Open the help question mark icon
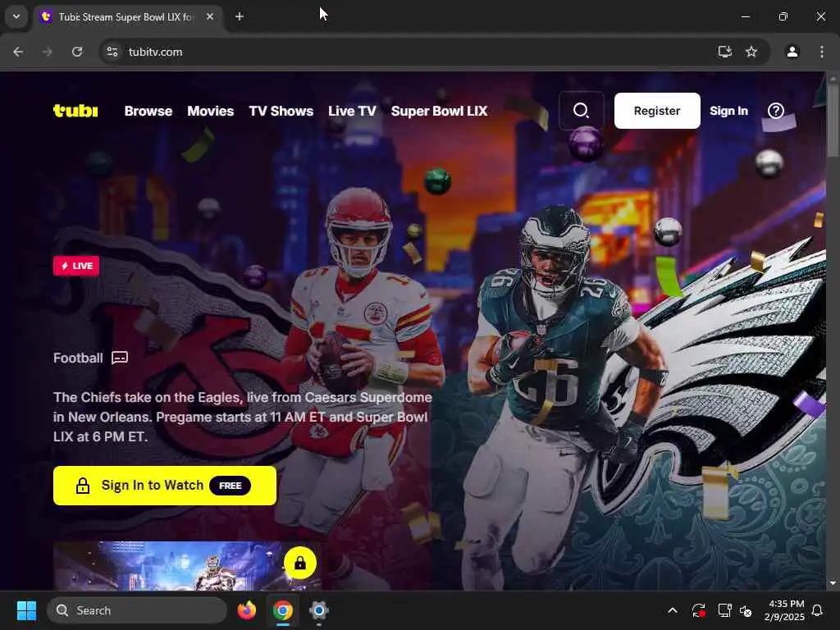This screenshot has width=840, height=630. (x=776, y=111)
